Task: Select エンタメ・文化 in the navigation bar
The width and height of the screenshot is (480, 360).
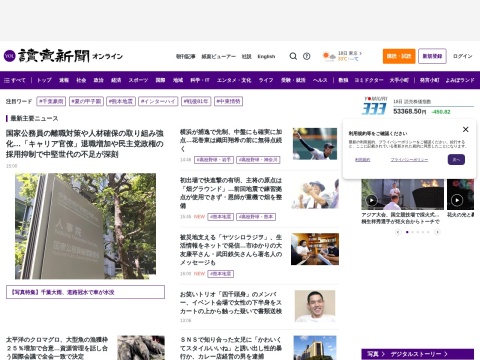Action: point(234,80)
